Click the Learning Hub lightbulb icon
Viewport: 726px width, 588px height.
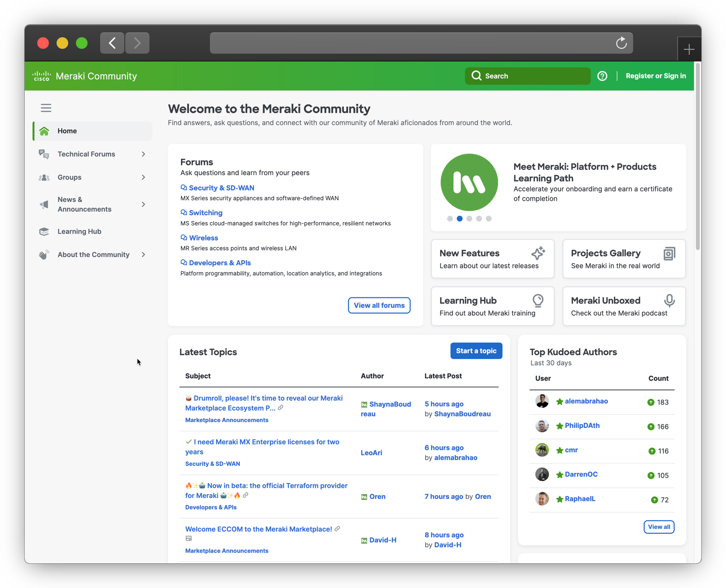point(538,300)
